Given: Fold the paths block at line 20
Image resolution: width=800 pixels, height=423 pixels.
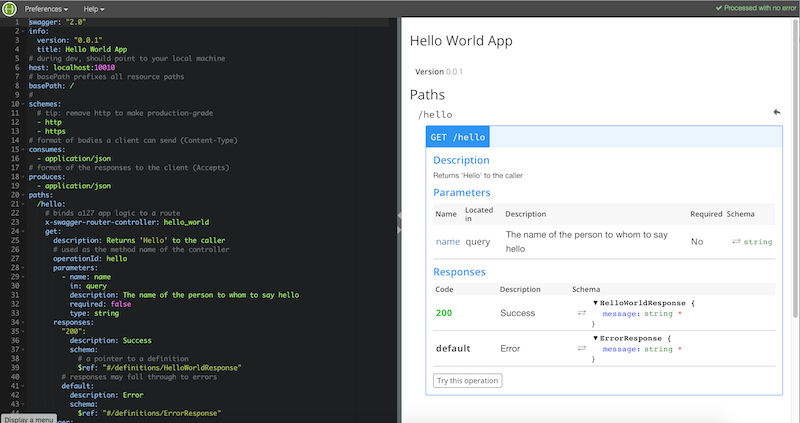Looking at the screenshot, I should point(23,195).
